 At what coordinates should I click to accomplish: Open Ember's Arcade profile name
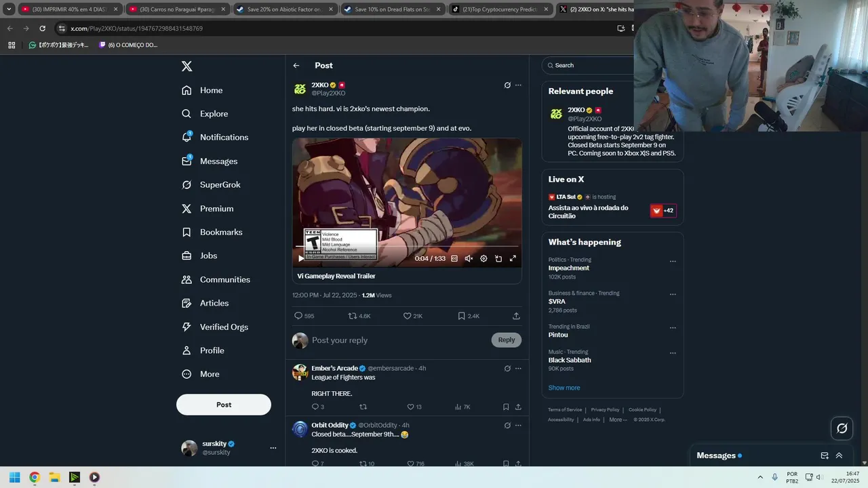[x=334, y=368]
